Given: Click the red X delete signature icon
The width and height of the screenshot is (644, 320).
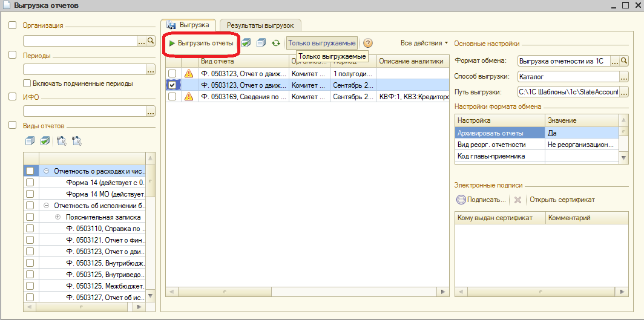Looking at the screenshot, I should tap(517, 200).
